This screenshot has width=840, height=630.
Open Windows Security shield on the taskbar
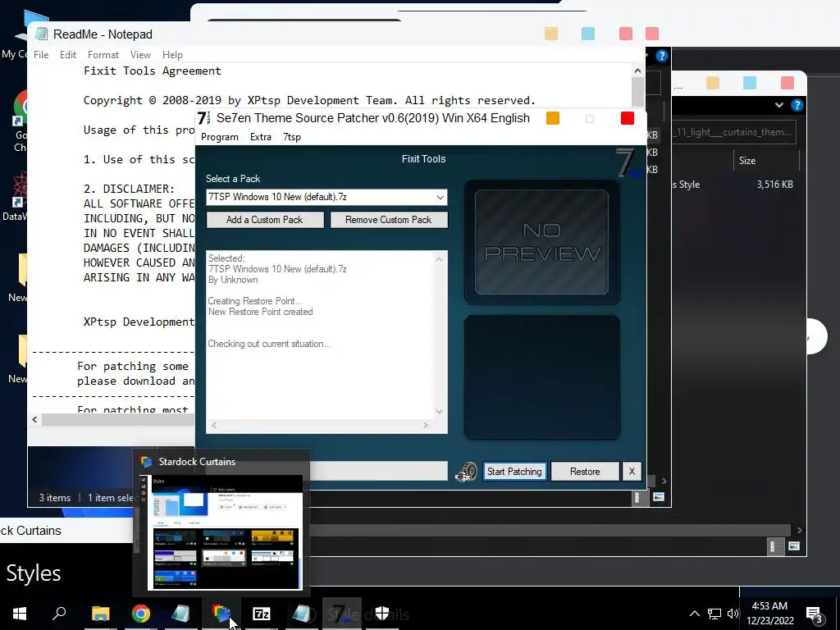382,613
